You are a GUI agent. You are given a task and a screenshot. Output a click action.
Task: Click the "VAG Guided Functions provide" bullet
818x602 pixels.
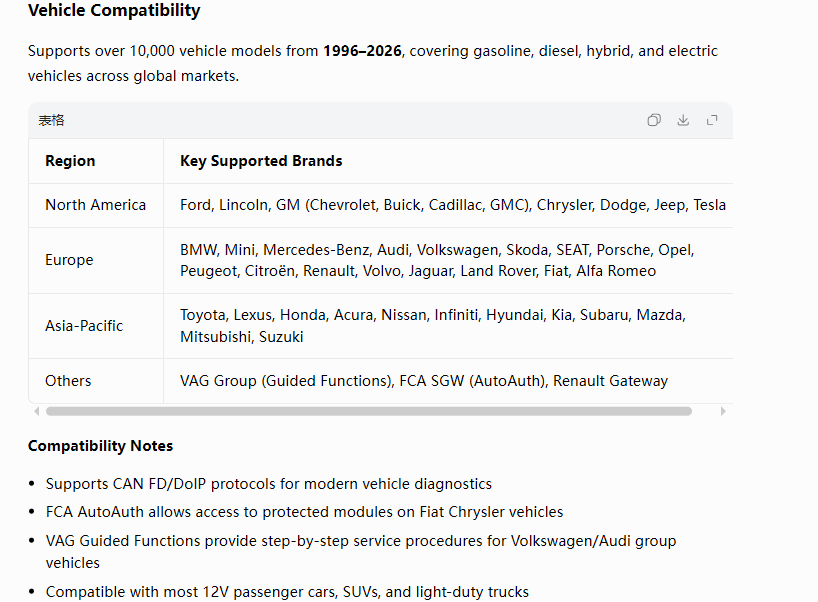tap(360, 551)
